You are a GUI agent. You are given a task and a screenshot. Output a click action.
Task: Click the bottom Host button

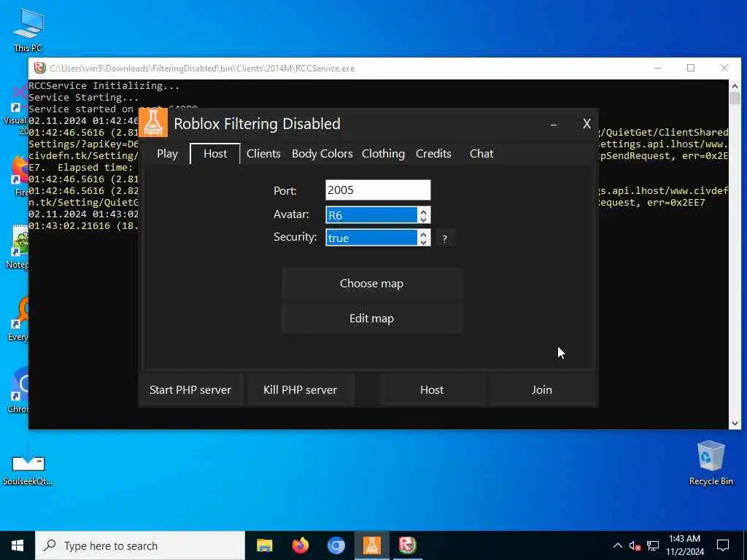[432, 389]
